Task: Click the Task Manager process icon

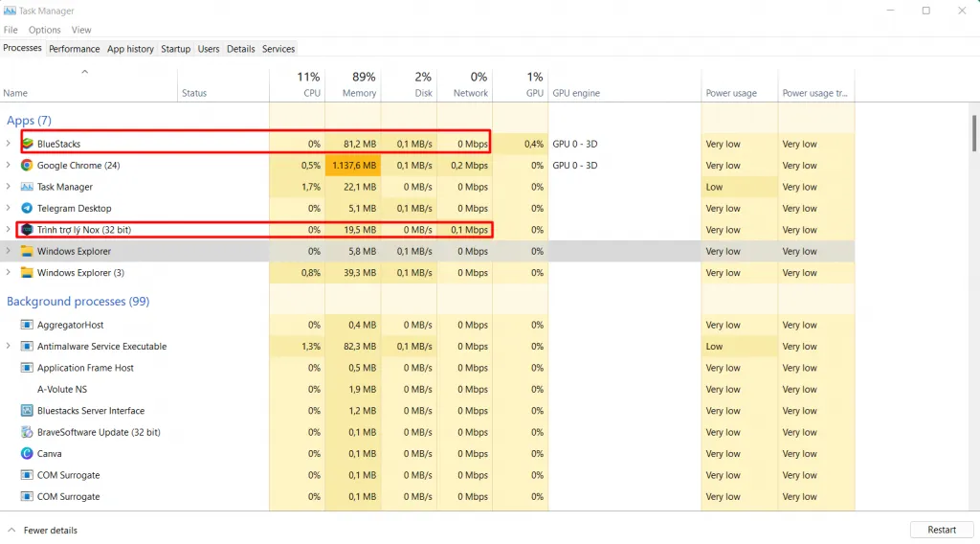Action: click(x=27, y=187)
